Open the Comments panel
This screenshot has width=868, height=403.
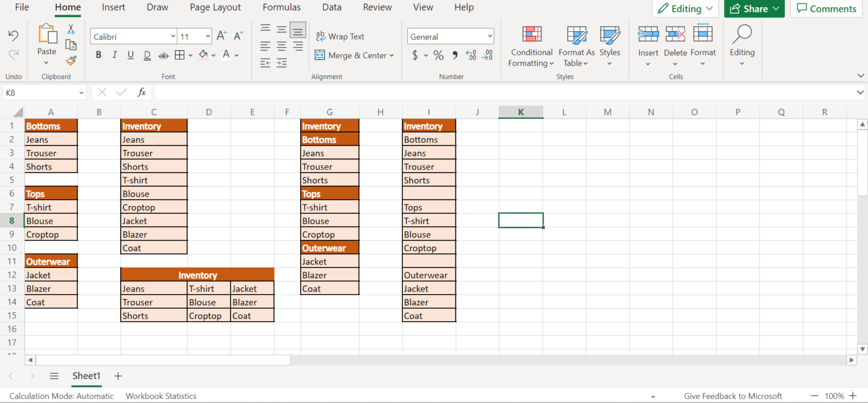[826, 8]
